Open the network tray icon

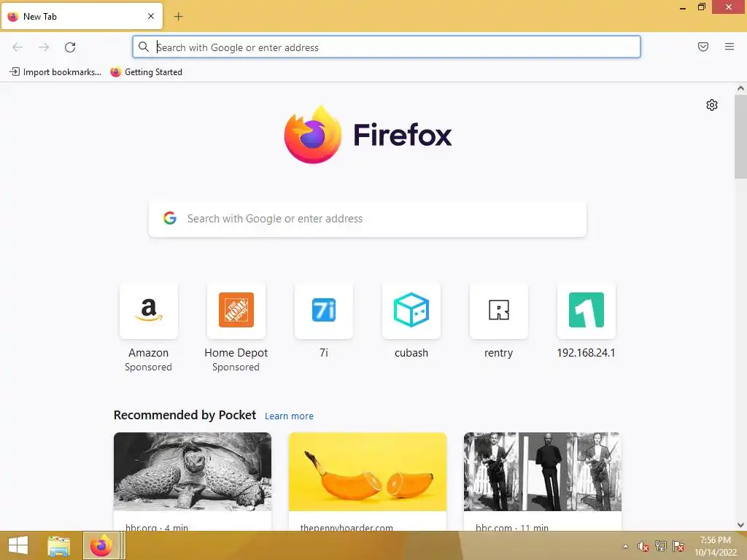(x=661, y=546)
